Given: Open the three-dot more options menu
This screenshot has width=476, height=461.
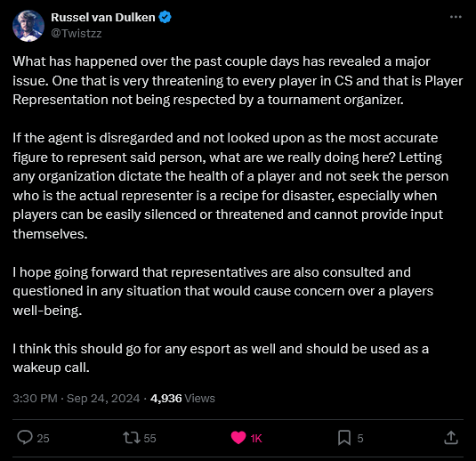Looking at the screenshot, I should tap(456, 17).
